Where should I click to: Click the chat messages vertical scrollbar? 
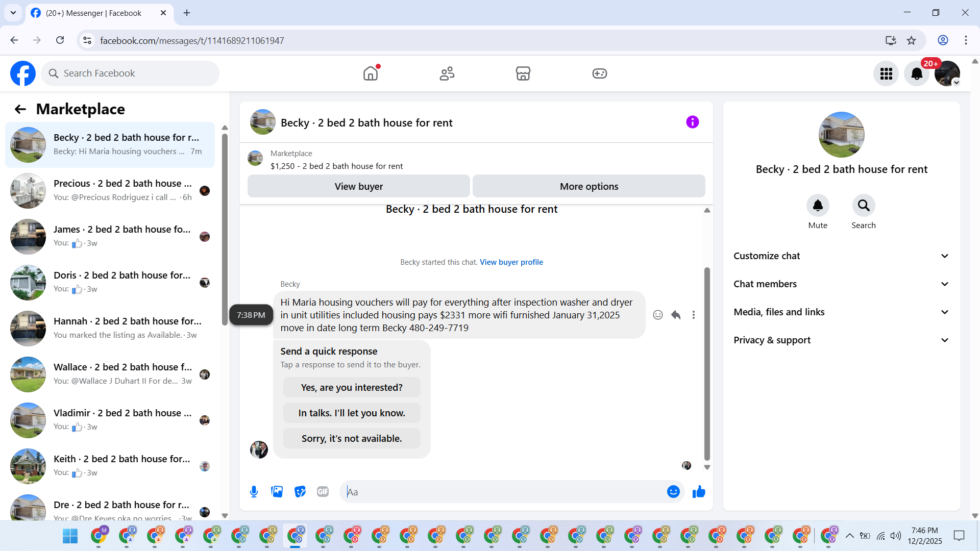click(707, 362)
